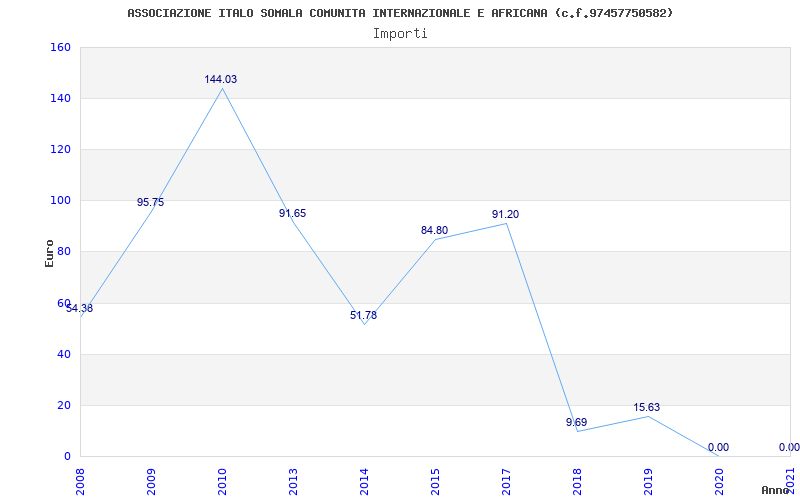Click the chart title ASSOCIAZIONE ITALO SOMALA
This screenshot has height=500, width=800.
[x=400, y=13]
